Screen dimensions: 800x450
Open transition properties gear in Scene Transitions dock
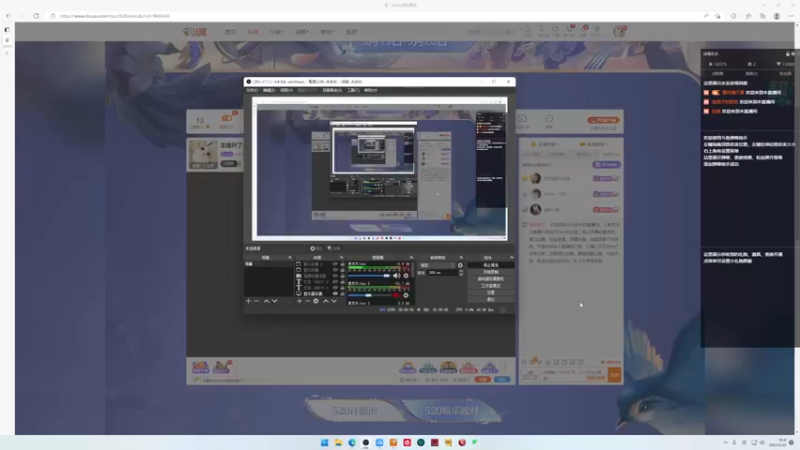point(460,265)
